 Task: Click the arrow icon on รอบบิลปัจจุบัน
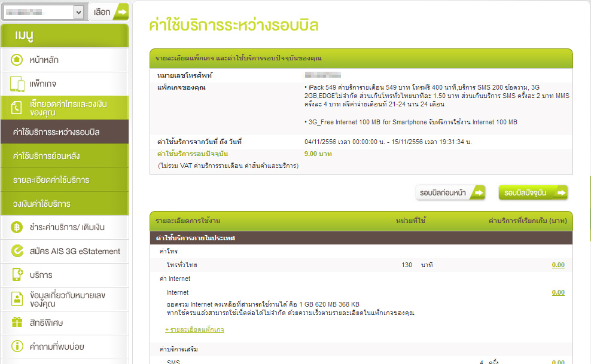561,192
